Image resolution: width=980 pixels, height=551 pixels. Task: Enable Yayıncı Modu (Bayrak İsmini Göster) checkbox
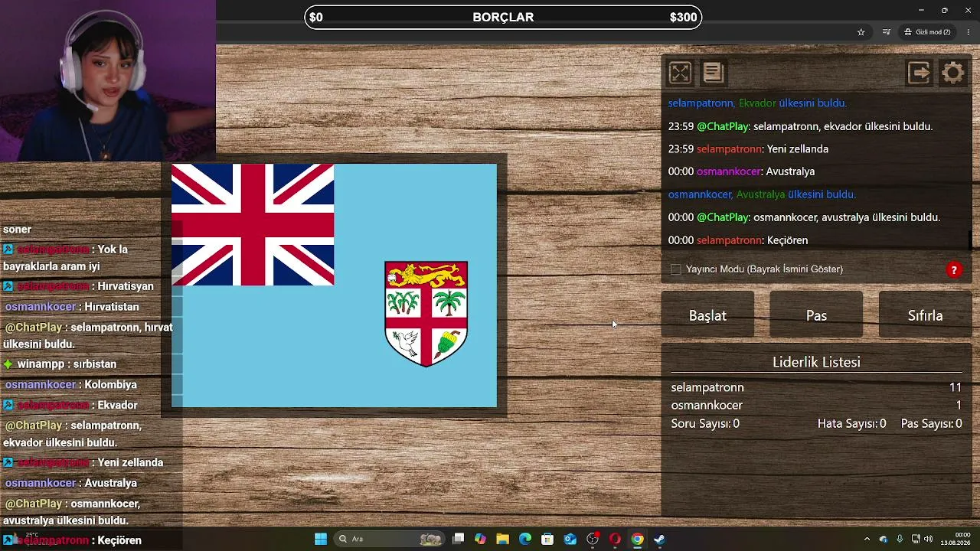pyautogui.click(x=675, y=269)
